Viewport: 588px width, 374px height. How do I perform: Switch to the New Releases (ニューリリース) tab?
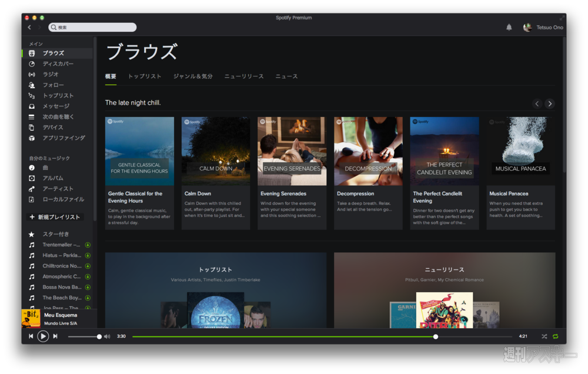tap(244, 76)
